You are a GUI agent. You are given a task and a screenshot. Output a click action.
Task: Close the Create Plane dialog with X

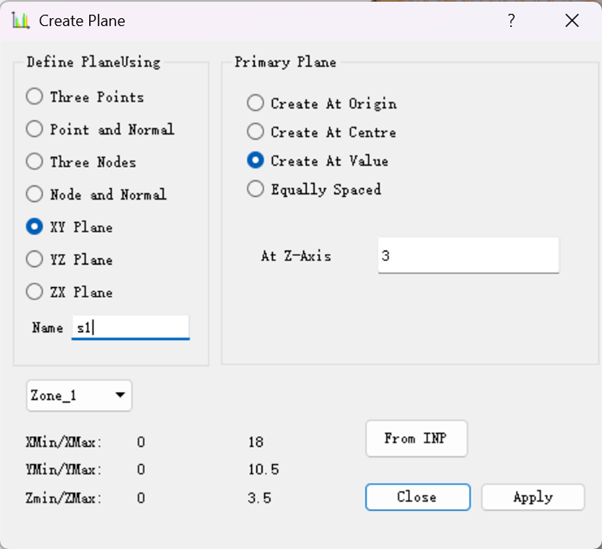(x=572, y=20)
